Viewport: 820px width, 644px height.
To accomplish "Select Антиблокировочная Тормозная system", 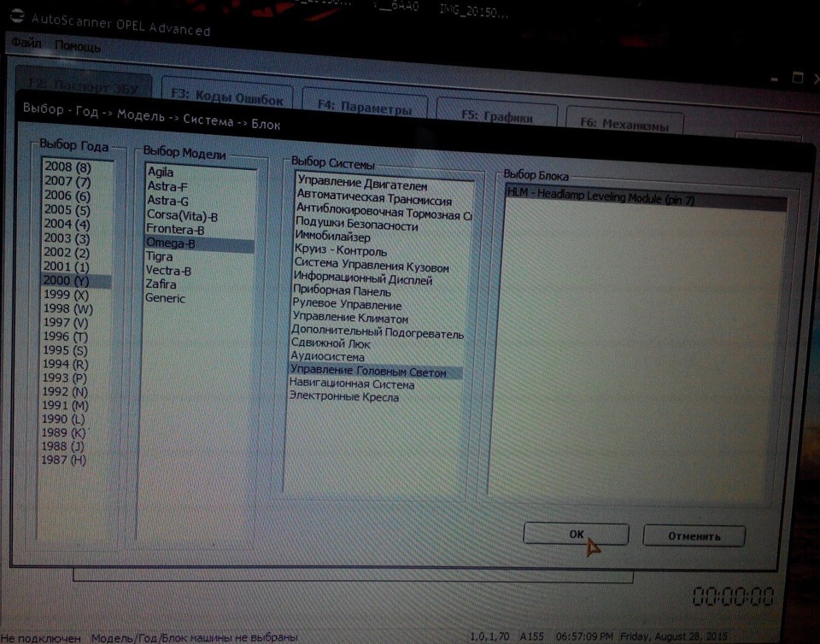I will pyautogui.click(x=384, y=212).
